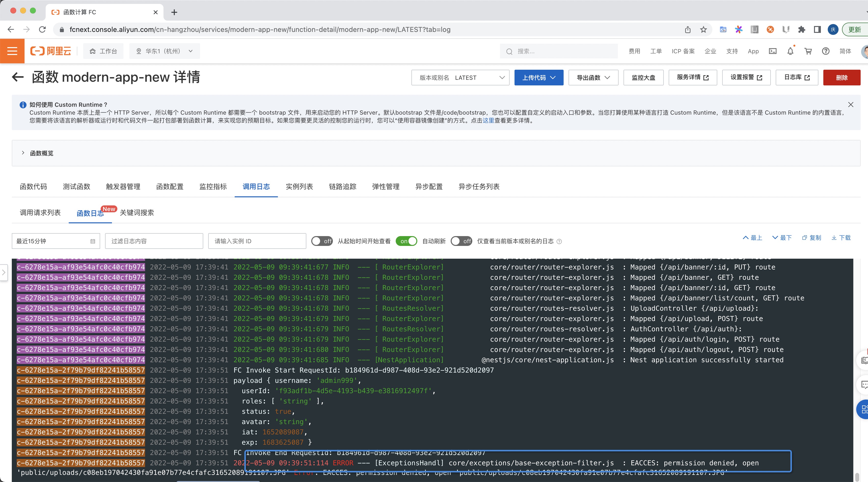The height and width of the screenshot is (482, 868).
Task: Toggle 从起始时间开始查看 switch
Action: coord(322,241)
